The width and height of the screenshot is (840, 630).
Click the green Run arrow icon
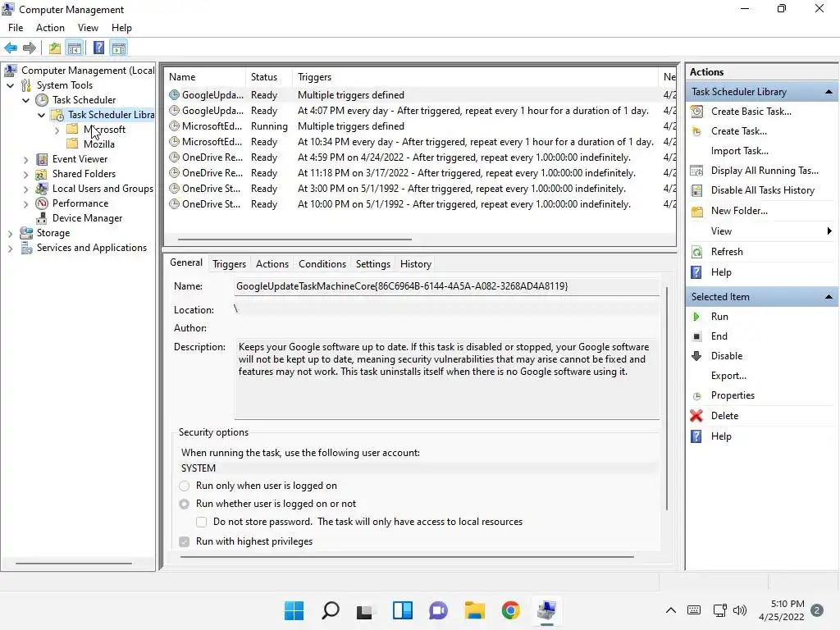point(696,317)
